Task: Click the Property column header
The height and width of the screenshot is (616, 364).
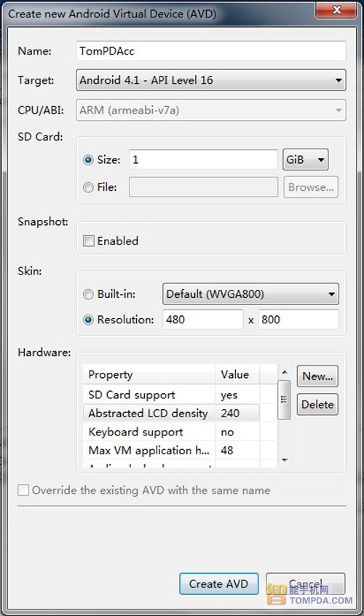Action: (x=149, y=374)
